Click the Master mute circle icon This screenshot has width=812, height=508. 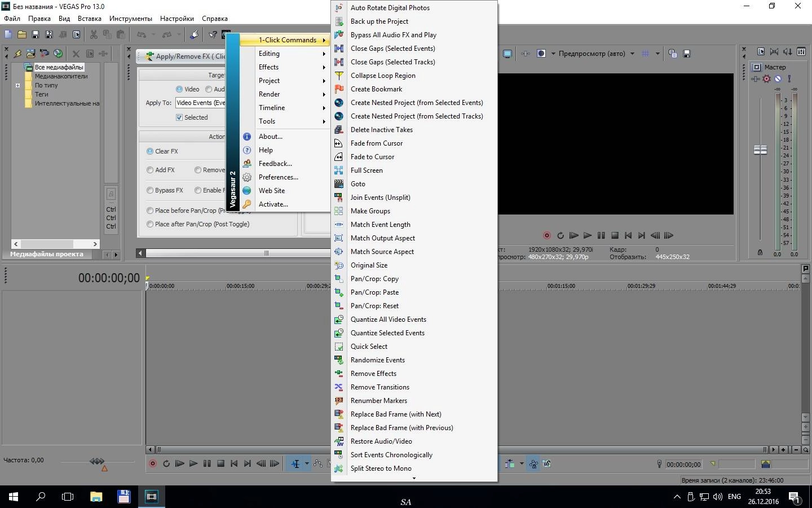[x=778, y=79]
